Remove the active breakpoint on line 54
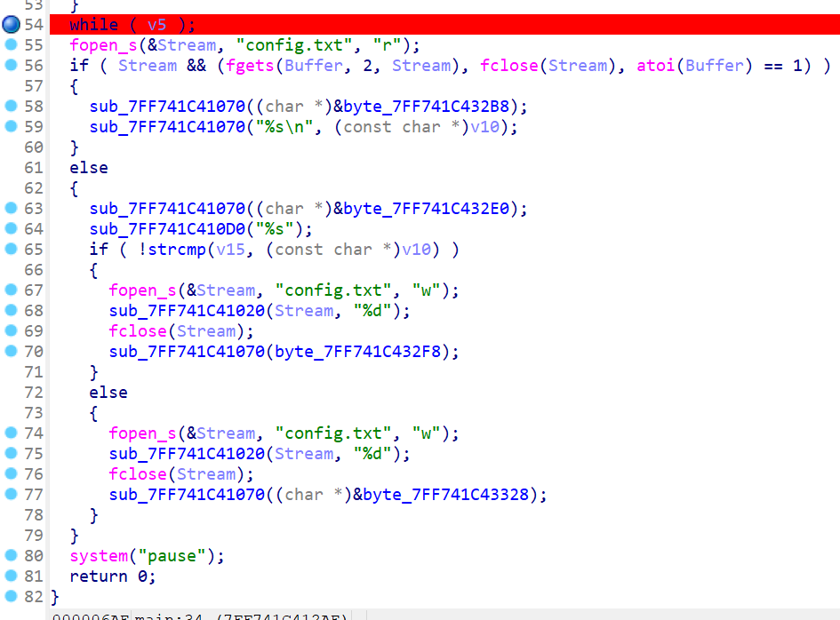Image resolution: width=840 pixels, height=620 pixels. tap(11, 24)
